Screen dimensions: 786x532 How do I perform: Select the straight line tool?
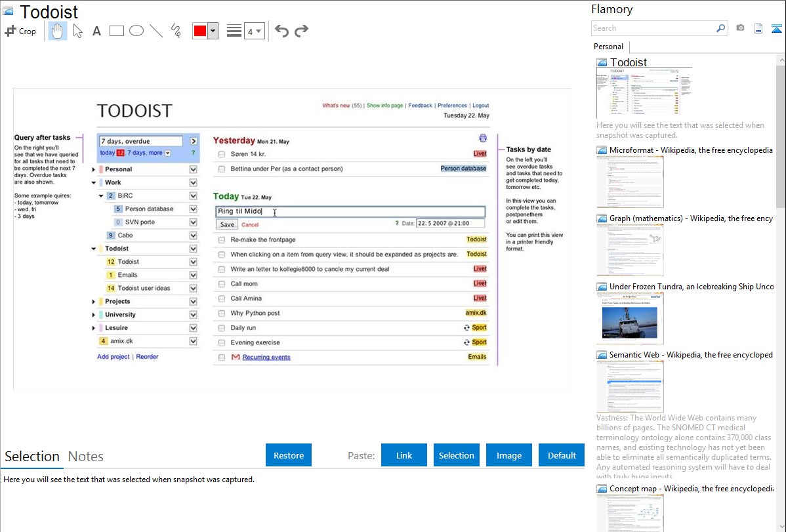(156, 31)
